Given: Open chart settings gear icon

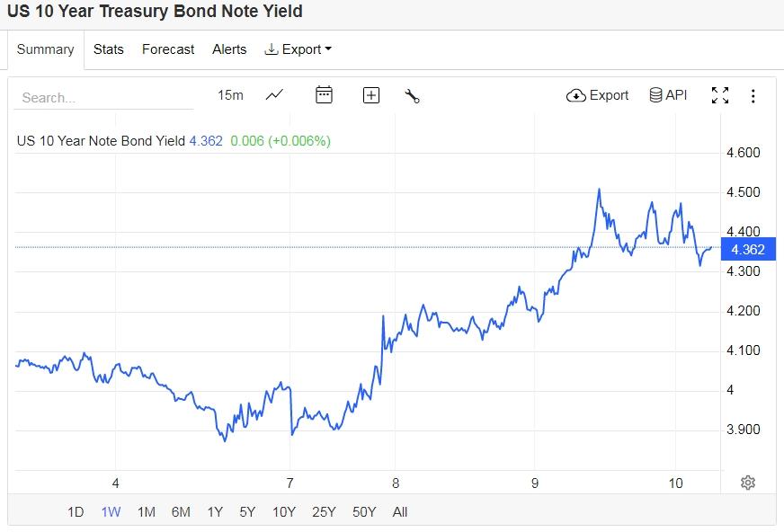Looking at the screenshot, I should click(x=747, y=483).
